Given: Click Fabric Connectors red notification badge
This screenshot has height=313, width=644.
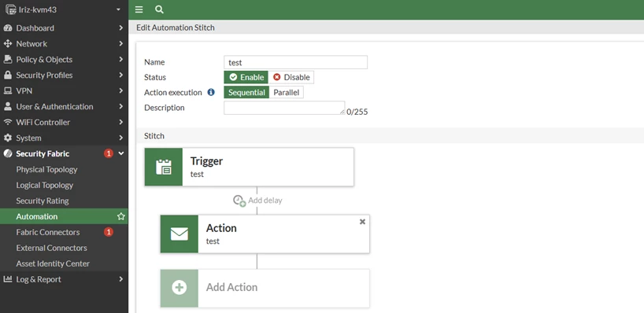Looking at the screenshot, I should point(109,232).
